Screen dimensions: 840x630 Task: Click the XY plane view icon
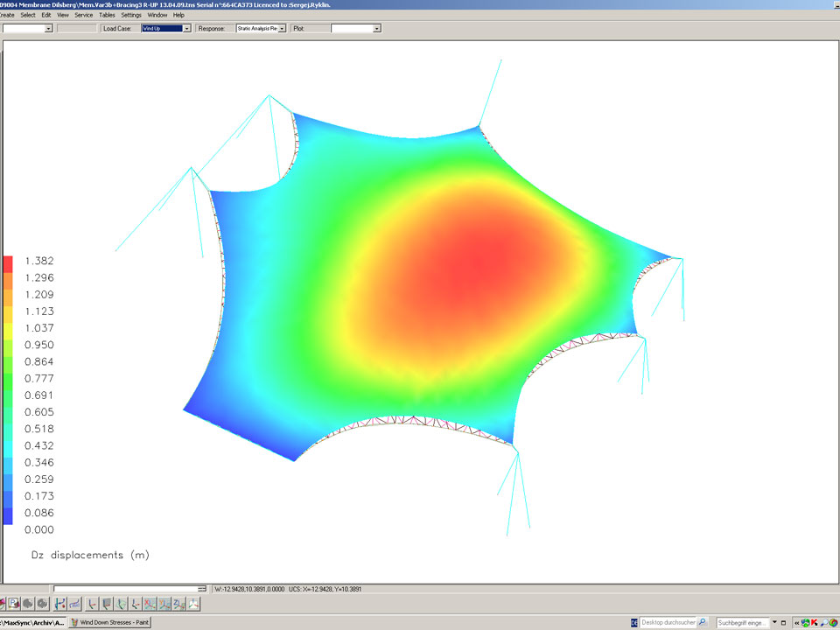point(150,604)
